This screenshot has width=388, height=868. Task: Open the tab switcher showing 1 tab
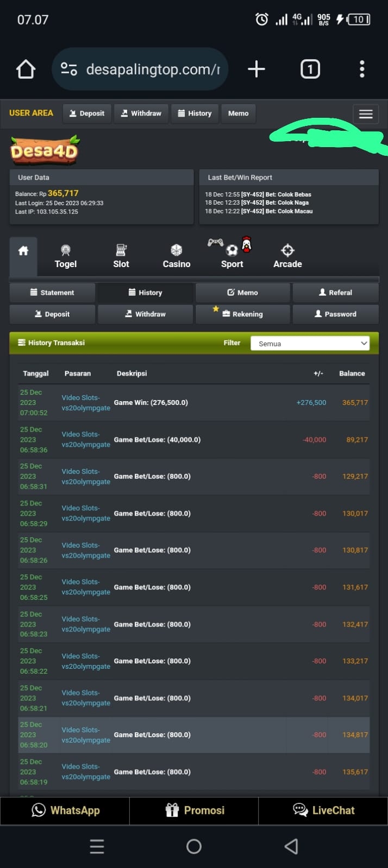pyautogui.click(x=310, y=69)
